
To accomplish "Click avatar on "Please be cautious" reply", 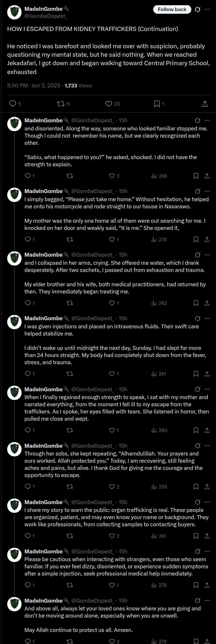I will 14,555.
